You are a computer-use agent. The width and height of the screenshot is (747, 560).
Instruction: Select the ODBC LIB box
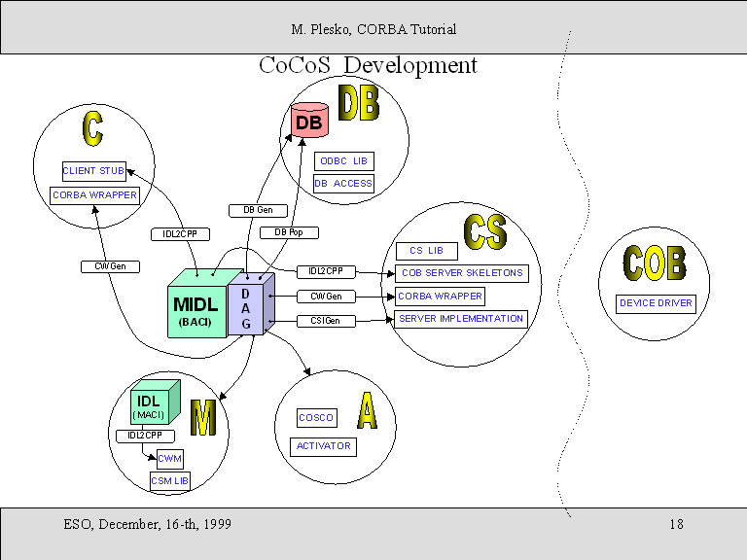(343, 161)
